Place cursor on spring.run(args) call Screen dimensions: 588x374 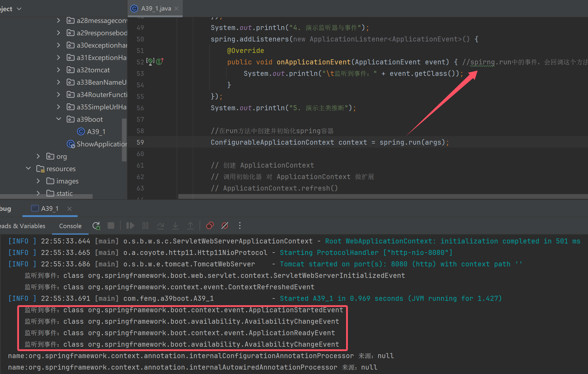(412, 142)
